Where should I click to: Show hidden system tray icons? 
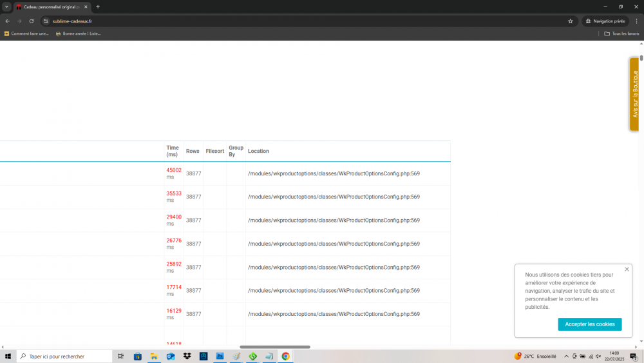(x=566, y=357)
